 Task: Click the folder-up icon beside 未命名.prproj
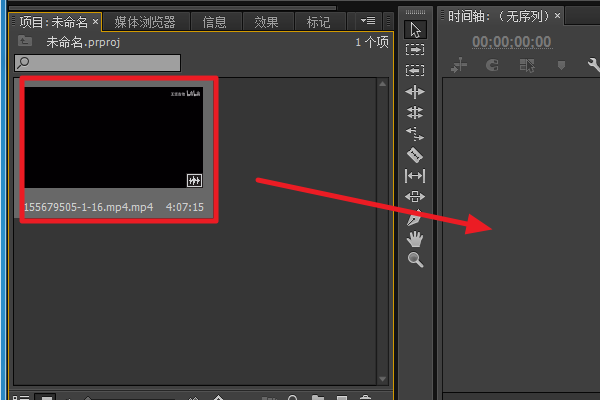click(25, 41)
